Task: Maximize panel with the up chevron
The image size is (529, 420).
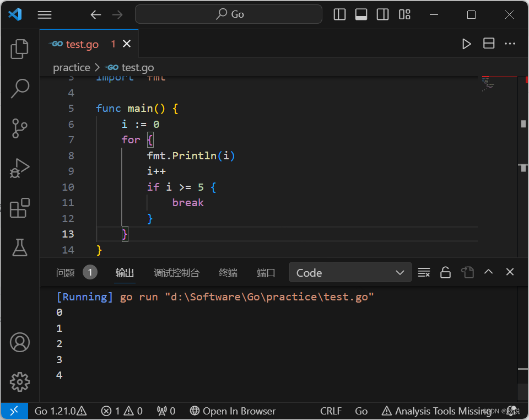Action: [x=489, y=272]
